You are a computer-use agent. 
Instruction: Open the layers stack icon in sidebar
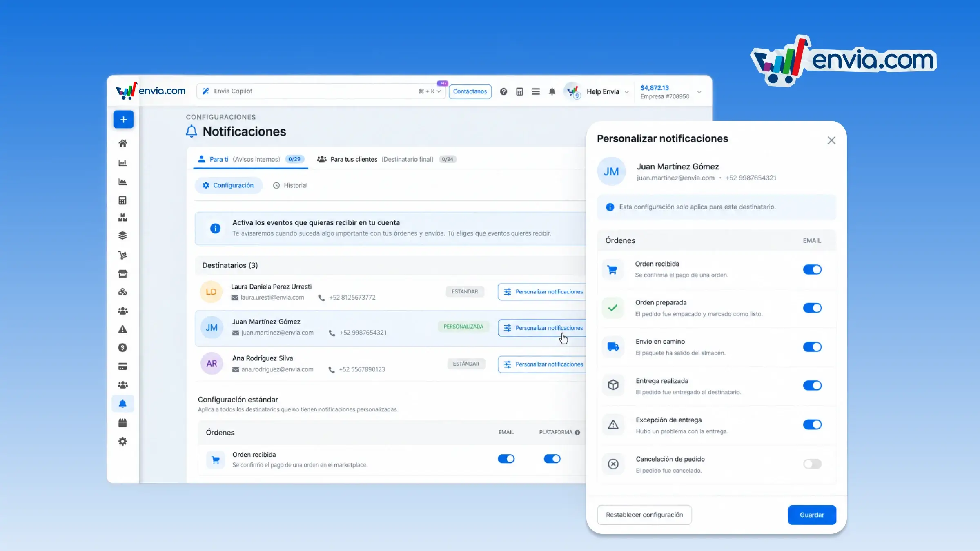click(122, 236)
